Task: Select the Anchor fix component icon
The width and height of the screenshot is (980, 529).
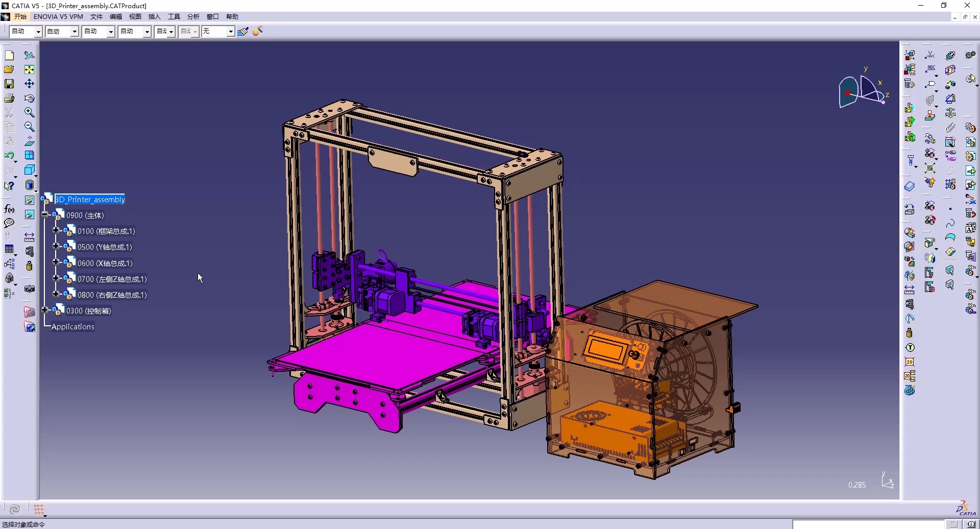Action: 950,113
